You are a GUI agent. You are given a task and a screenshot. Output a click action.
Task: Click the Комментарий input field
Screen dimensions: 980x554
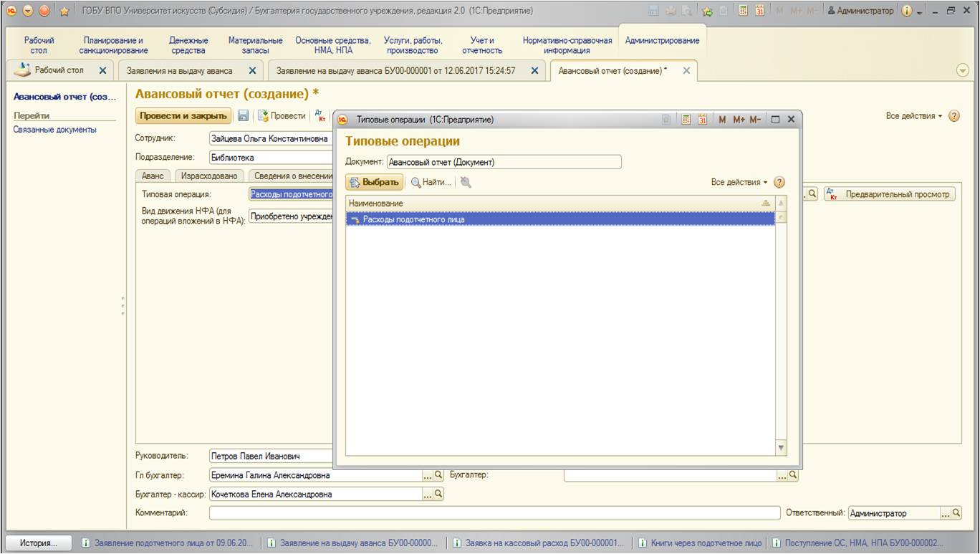tap(494, 513)
